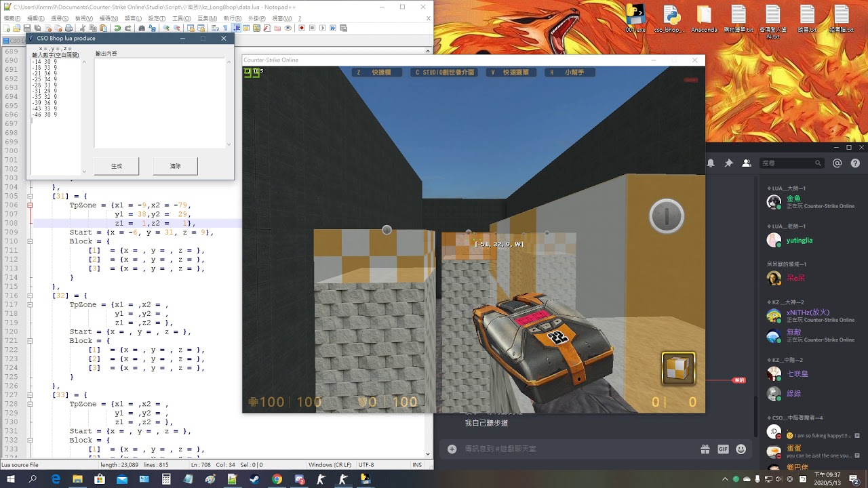Click the macro playback icon in Notepad++
Viewport: 868px width, 488px height.
323,28
